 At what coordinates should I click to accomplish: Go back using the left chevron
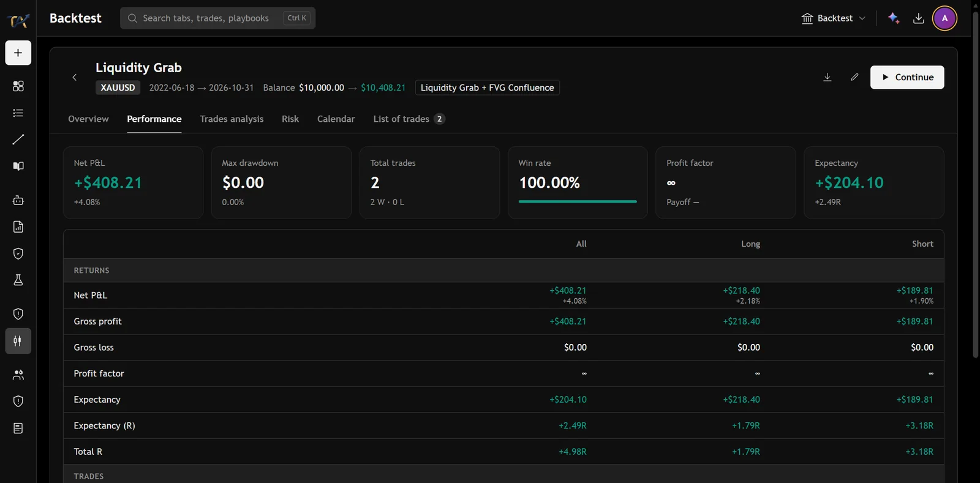(x=75, y=77)
